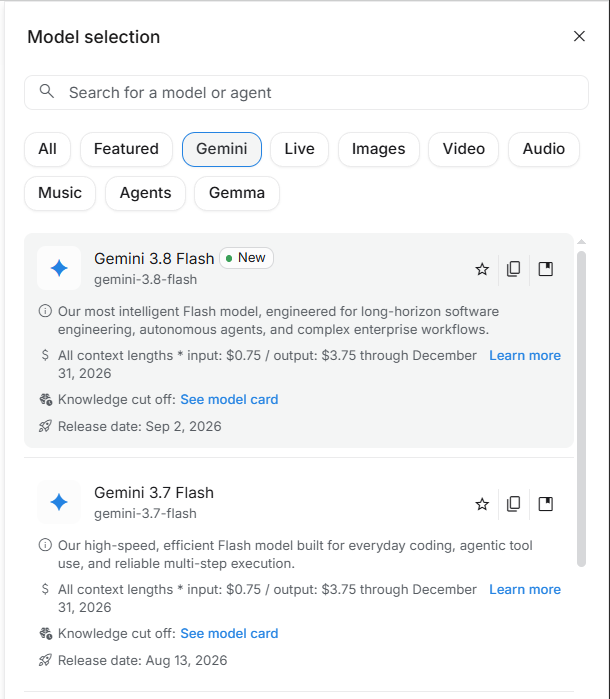Click the knowledge cutoff icon for Gemini 3.7 Flash

coord(45,633)
